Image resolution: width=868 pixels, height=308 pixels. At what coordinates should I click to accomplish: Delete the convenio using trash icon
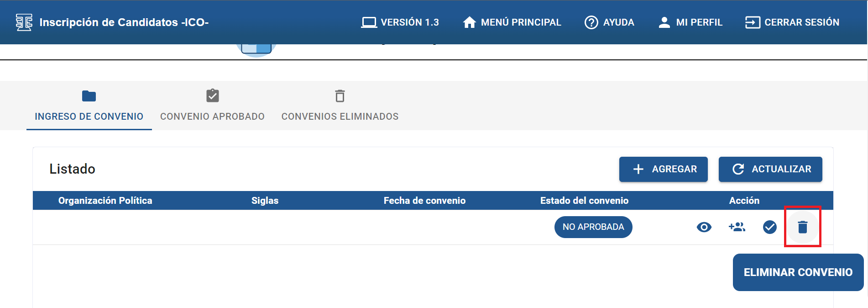click(802, 227)
